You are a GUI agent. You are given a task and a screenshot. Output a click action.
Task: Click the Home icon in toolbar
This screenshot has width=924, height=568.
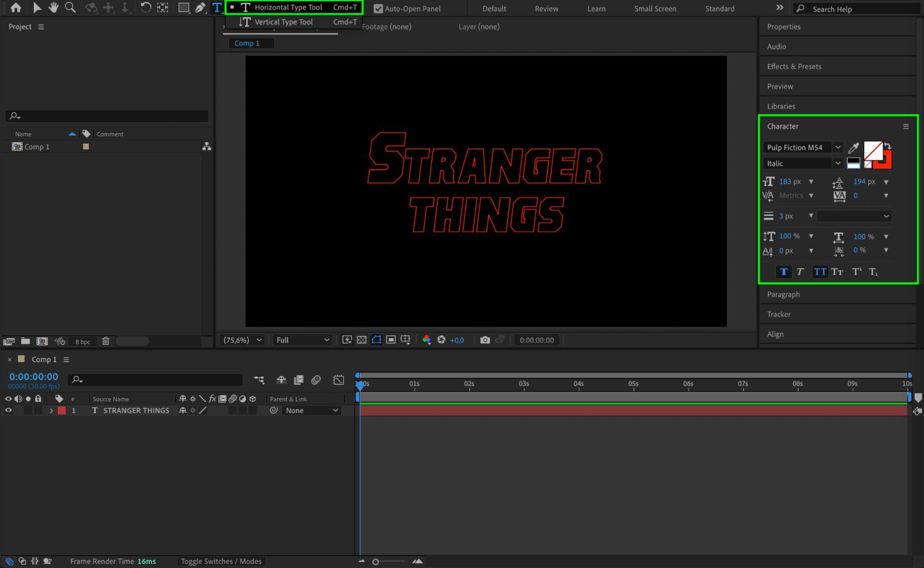[16, 7]
